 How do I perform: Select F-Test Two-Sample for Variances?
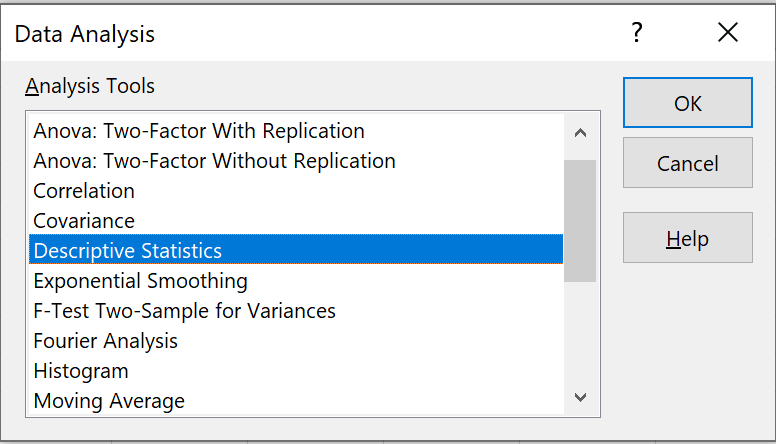(296, 311)
